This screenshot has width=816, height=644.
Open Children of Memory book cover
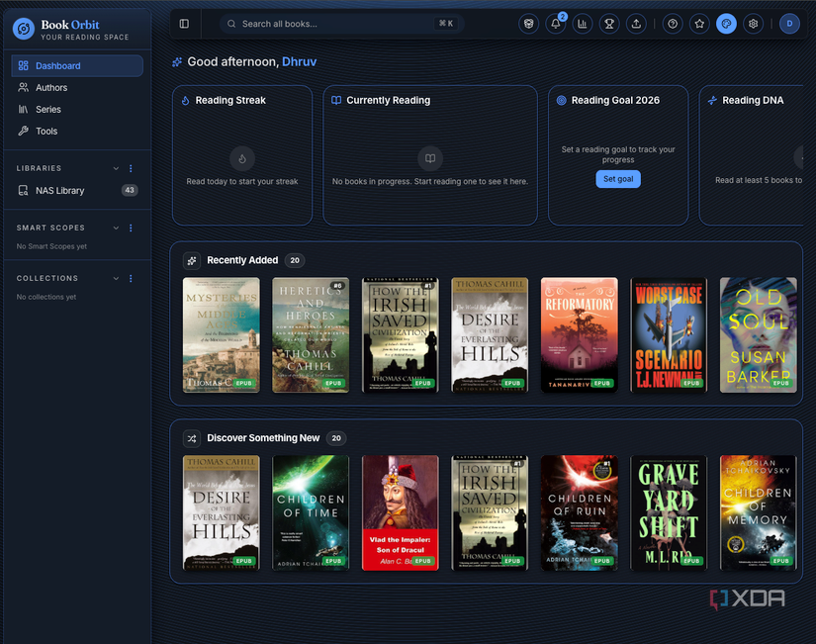759,512
